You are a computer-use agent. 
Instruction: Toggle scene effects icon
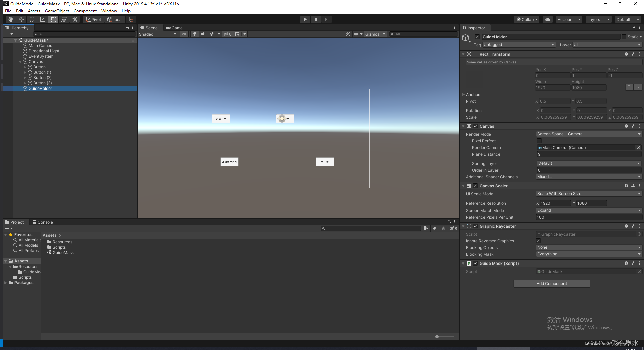click(212, 34)
